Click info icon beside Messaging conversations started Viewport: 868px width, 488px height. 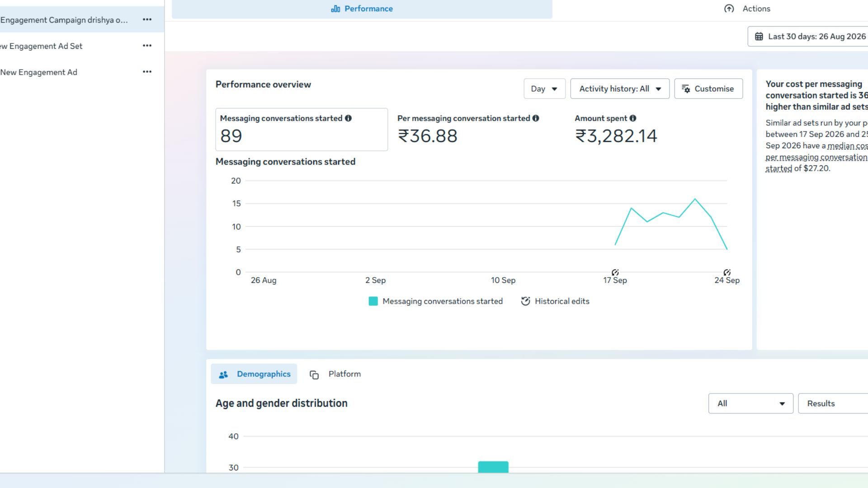pyautogui.click(x=348, y=118)
